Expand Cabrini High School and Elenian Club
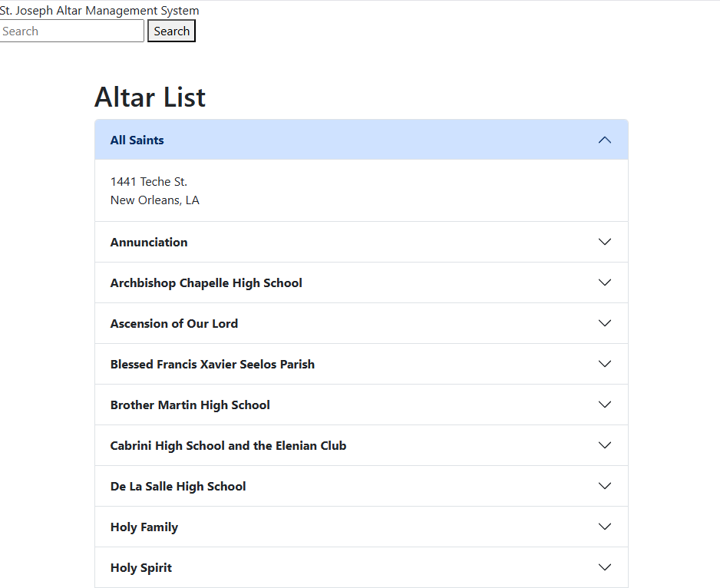720x588 pixels. [x=229, y=445]
